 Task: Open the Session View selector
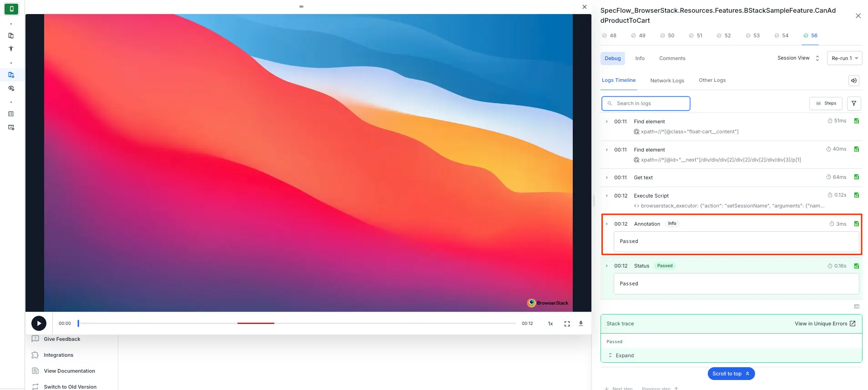pos(797,58)
